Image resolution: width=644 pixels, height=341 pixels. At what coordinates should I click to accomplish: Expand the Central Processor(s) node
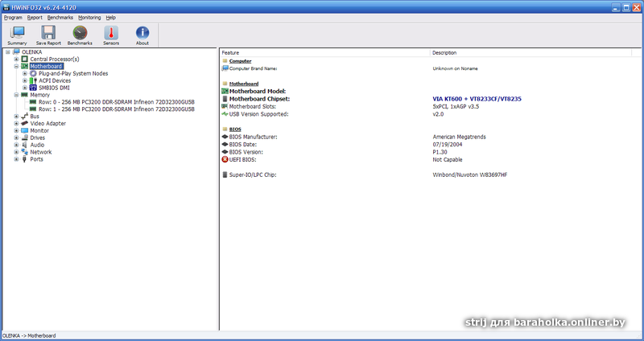coord(16,59)
